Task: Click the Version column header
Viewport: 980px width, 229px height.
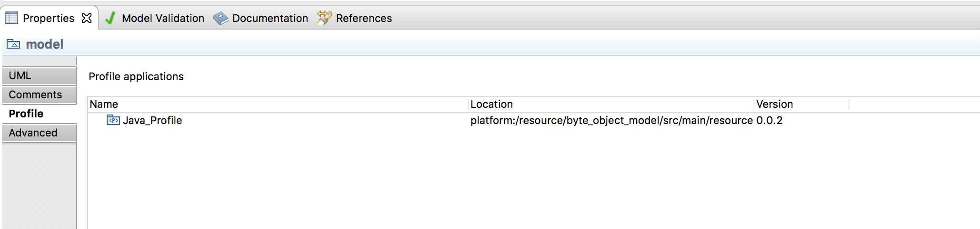Action: (x=801, y=104)
